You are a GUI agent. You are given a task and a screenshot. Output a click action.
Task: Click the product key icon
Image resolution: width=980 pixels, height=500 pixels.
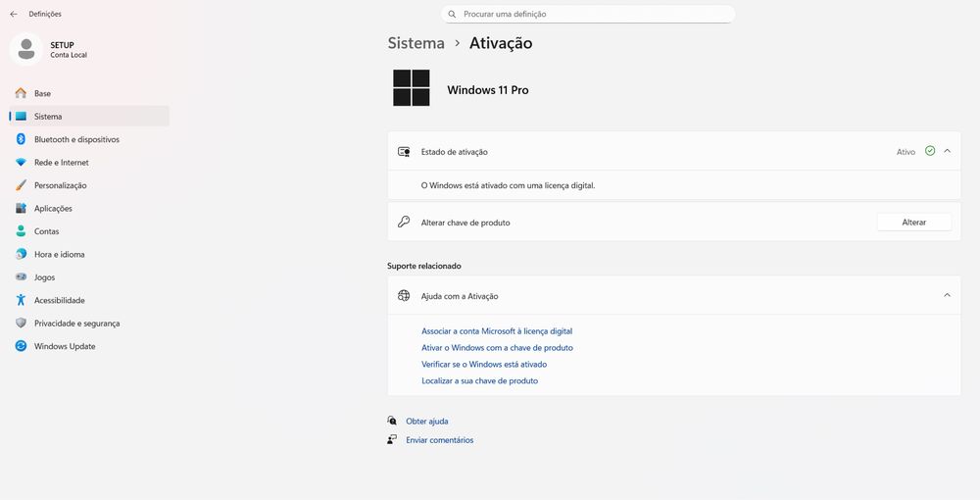tap(404, 222)
